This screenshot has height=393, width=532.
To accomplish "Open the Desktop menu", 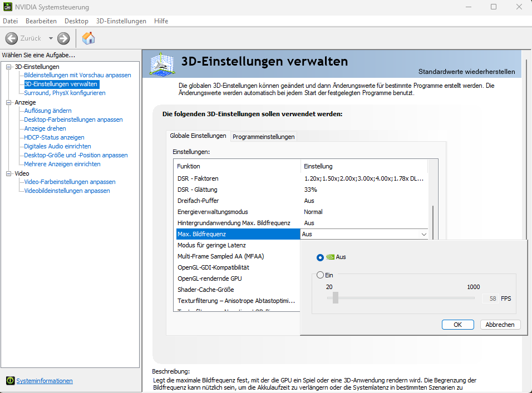I will click(x=76, y=21).
